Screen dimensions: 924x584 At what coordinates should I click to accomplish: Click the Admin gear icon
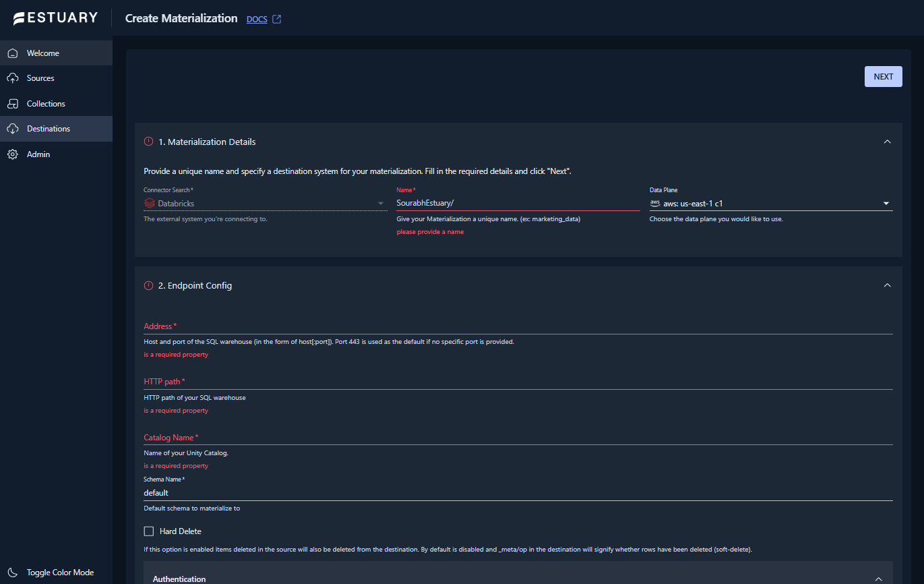click(x=13, y=154)
